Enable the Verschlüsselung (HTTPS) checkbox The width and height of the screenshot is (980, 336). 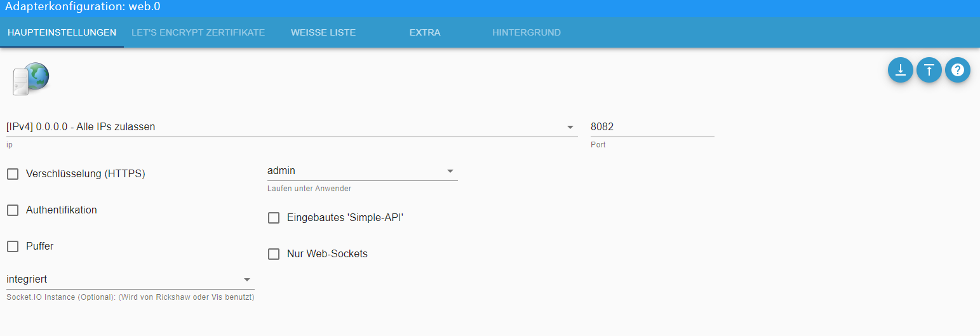pos(13,174)
